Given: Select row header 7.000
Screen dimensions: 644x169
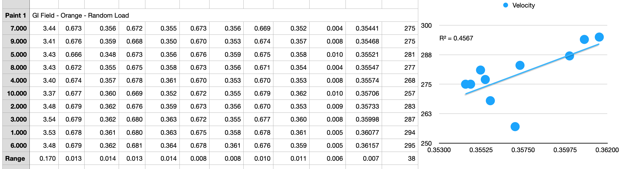Looking at the screenshot, I should point(16,28).
